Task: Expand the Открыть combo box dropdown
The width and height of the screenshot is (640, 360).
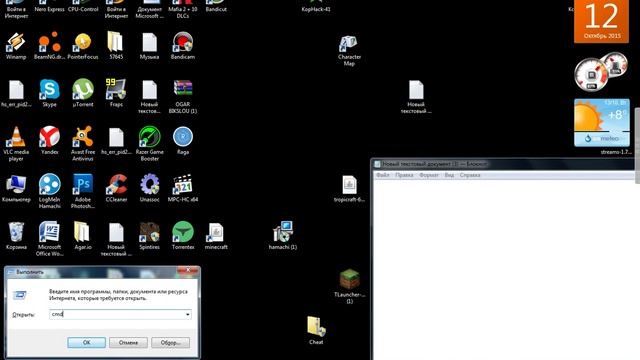Action: point(187,314)
